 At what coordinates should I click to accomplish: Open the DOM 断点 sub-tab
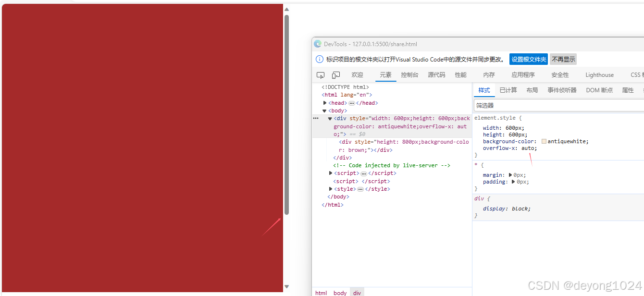[599, 90]
